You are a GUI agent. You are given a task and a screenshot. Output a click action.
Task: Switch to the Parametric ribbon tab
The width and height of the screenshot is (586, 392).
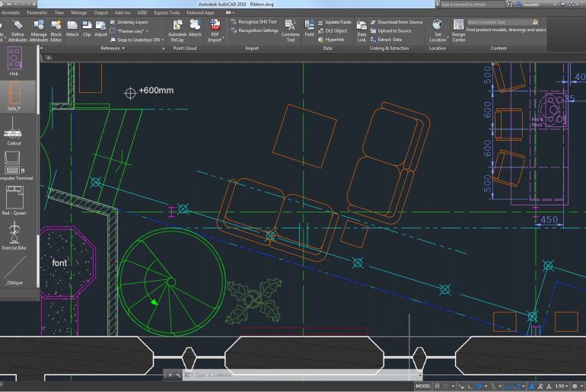pyautogui.click(x=37, y=13)
